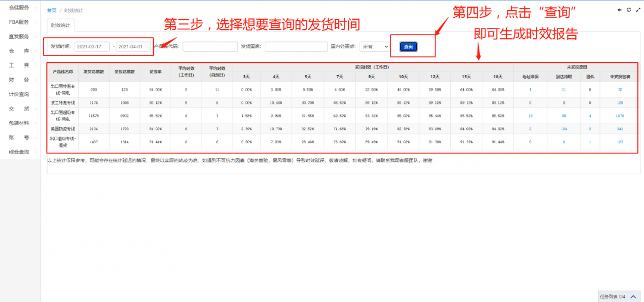Click 发货总票数 value 200
This screenshot has width=644, height=302.
point(94,90)
